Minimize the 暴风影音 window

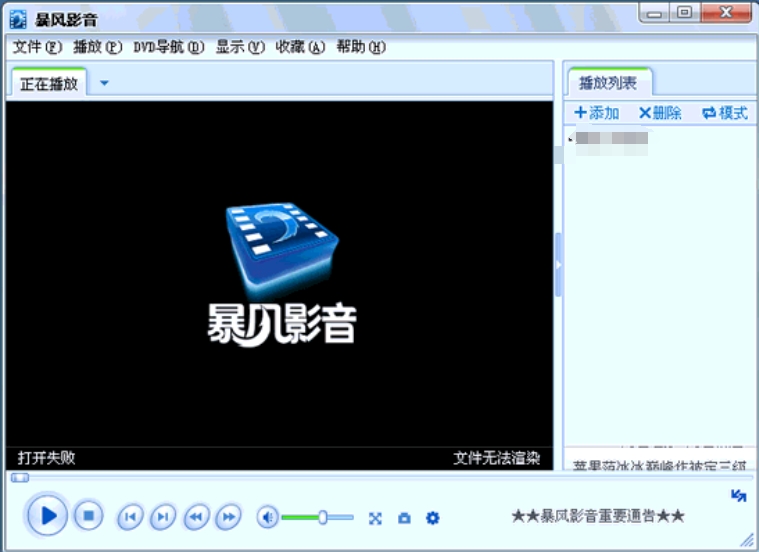[654, 13]
